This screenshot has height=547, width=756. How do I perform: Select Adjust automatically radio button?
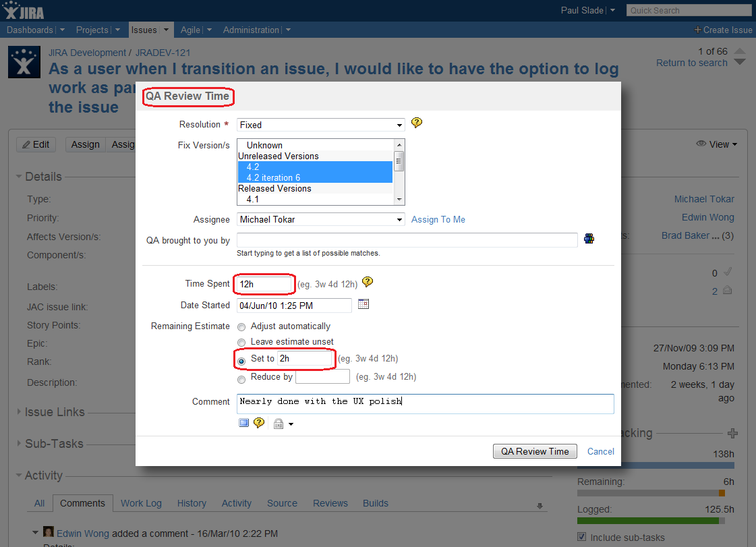click(x=241, y=327)
